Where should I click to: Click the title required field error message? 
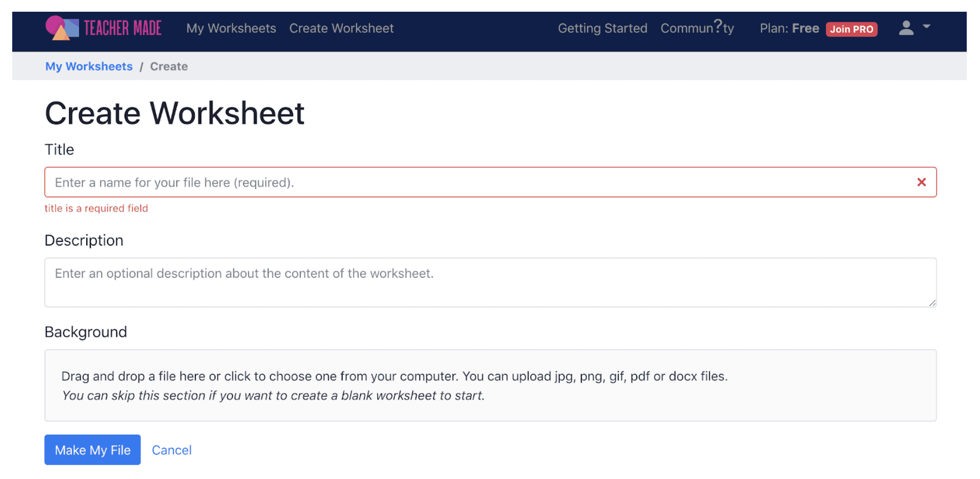pos(96,208)
